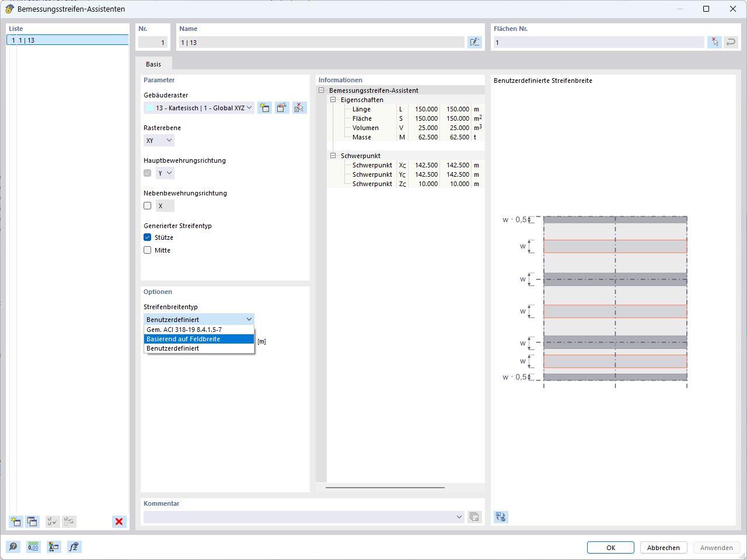The height and width of the screenshot is (560, 747).
Task: Open the Hauptbewehrungsrichtung Y dropdown
Action: coord(165,173)
